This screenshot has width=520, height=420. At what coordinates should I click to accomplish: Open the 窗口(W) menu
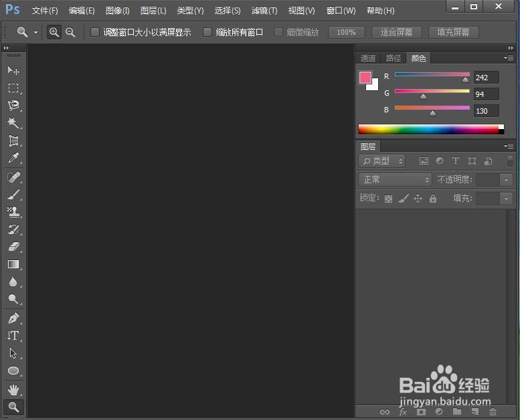click(x=341, y=11)
